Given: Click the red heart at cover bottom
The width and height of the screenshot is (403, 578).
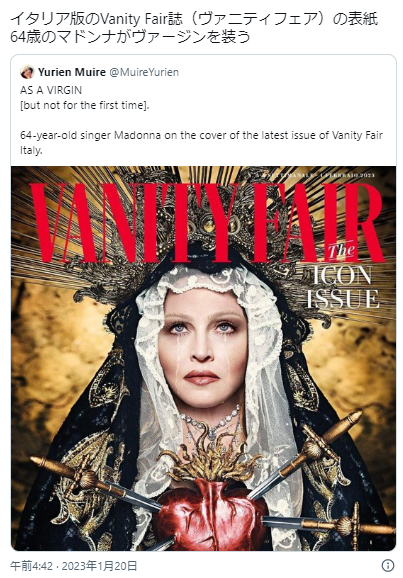Looking at the screenshot, I should pos(210,516).
